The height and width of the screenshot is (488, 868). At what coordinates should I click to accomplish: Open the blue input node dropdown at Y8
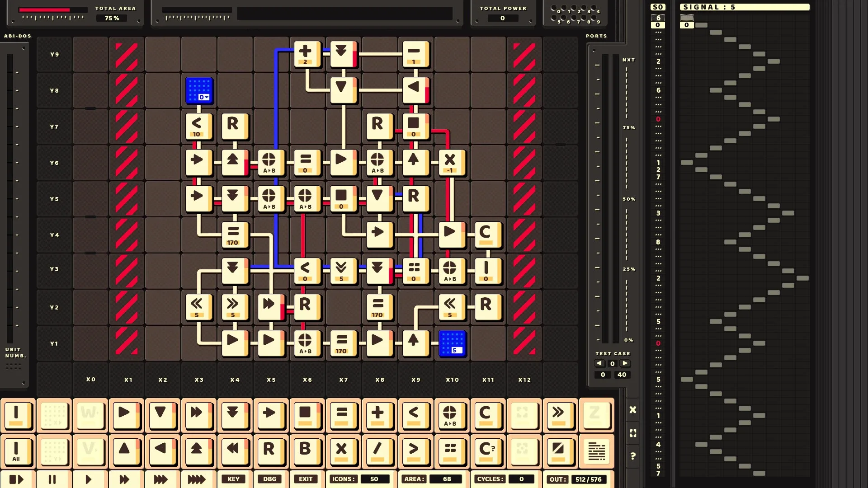204,97
